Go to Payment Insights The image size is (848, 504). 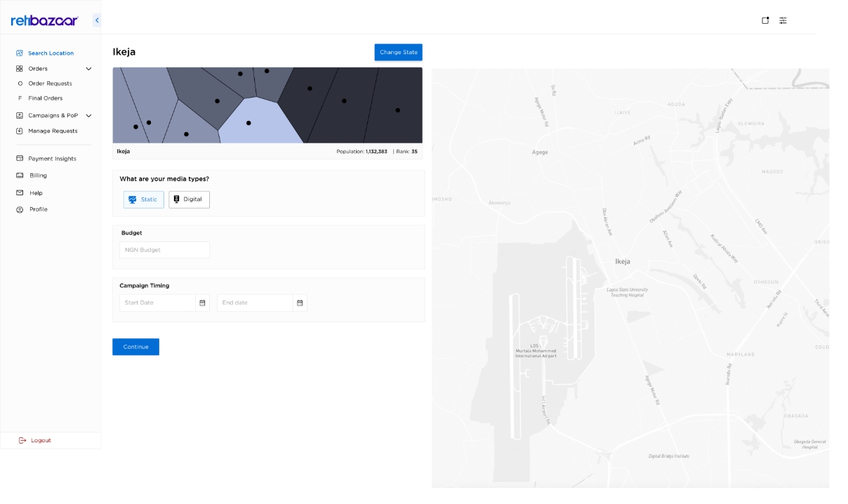(x=52, y=159)
